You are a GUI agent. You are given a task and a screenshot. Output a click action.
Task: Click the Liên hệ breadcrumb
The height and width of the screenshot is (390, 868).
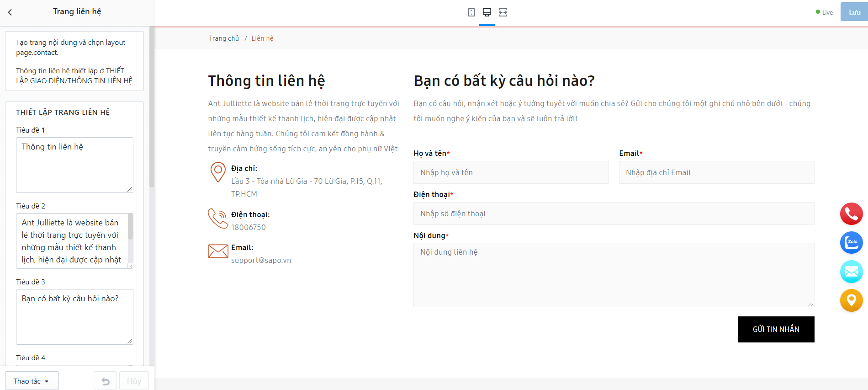(x=262, y=38)
